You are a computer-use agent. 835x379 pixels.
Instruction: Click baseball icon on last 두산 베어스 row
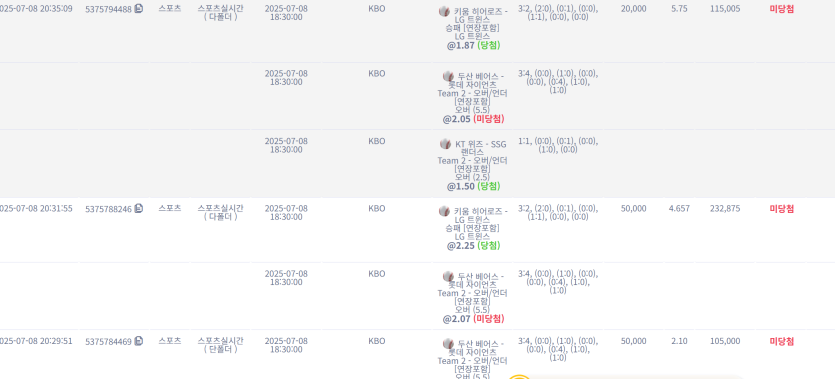click(448, 343)
